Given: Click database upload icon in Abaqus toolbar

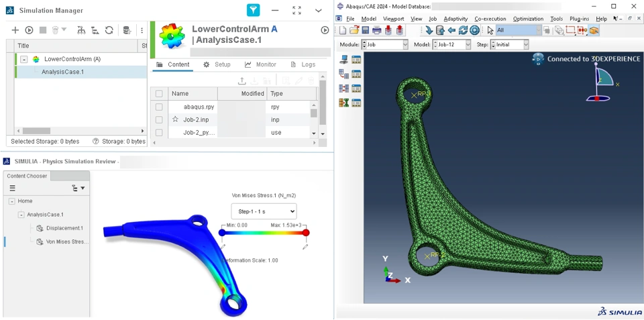Looking at the screenshot, I should click(x=440, y=30).
